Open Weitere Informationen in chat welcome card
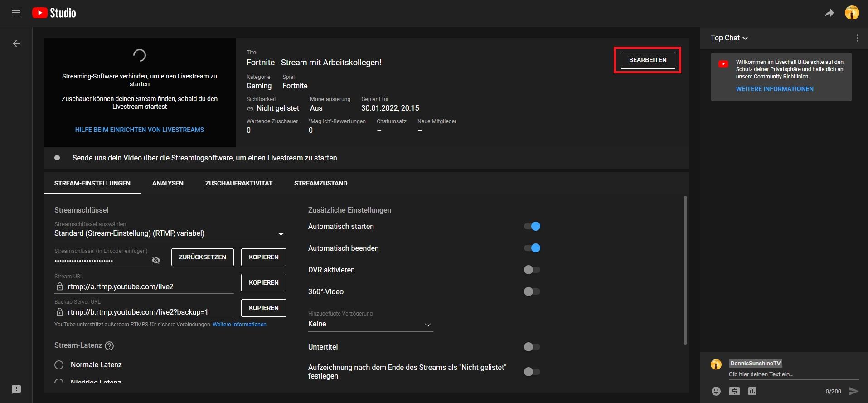The height and width of the screenshot is (403, 868). pyautogui.click(x=775, y=89)
